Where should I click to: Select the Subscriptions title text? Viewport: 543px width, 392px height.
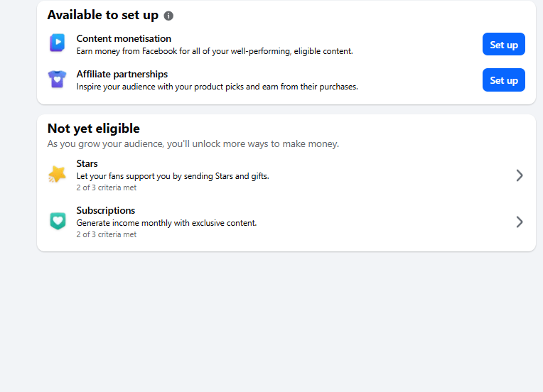pyautogui.click(x=106, y=210)
